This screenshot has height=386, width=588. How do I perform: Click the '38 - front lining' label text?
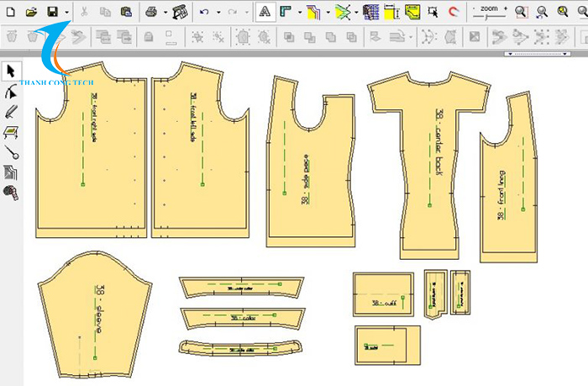501,195
